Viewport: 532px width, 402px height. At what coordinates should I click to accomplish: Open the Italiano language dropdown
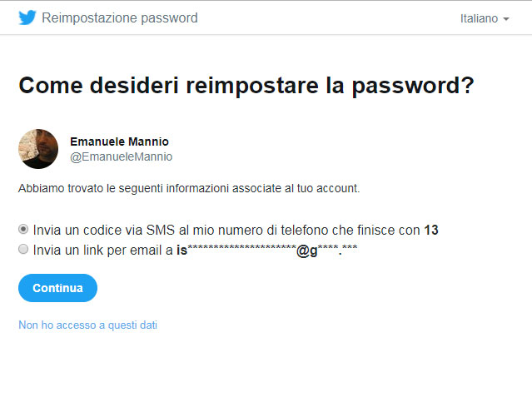(485, 18)
